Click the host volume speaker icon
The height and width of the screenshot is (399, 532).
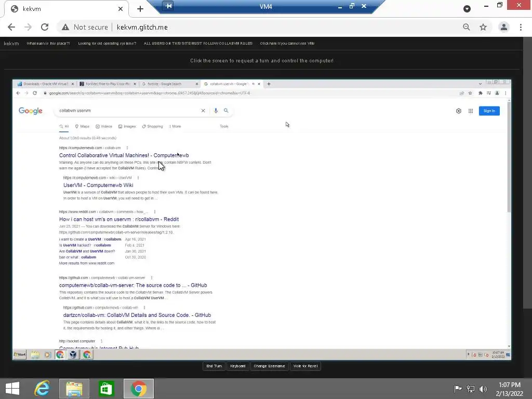[483, 389]
